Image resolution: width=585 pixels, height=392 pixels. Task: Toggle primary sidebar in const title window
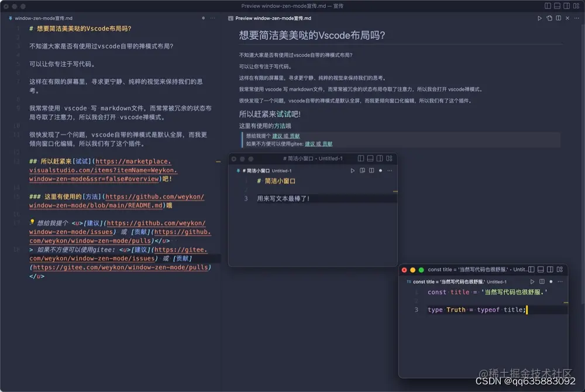point(531,269)
